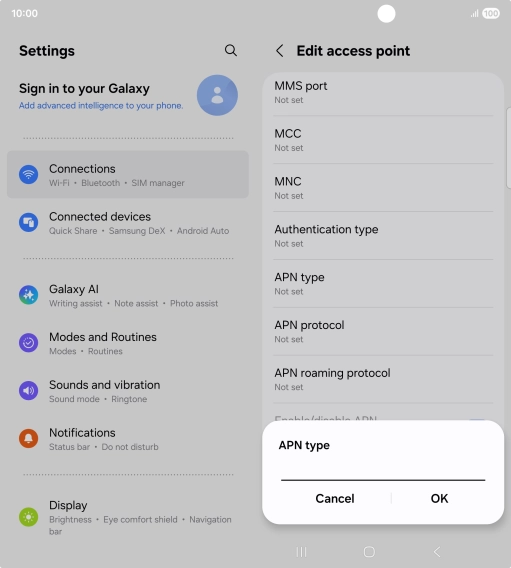Open the Settings search magnifier icon
Image resolution: width=511 pixels, height=568 pixels.
point(231,50)
